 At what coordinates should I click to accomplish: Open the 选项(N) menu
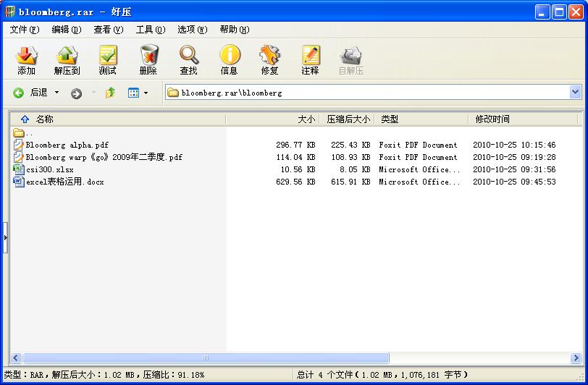tap(193, 30)
